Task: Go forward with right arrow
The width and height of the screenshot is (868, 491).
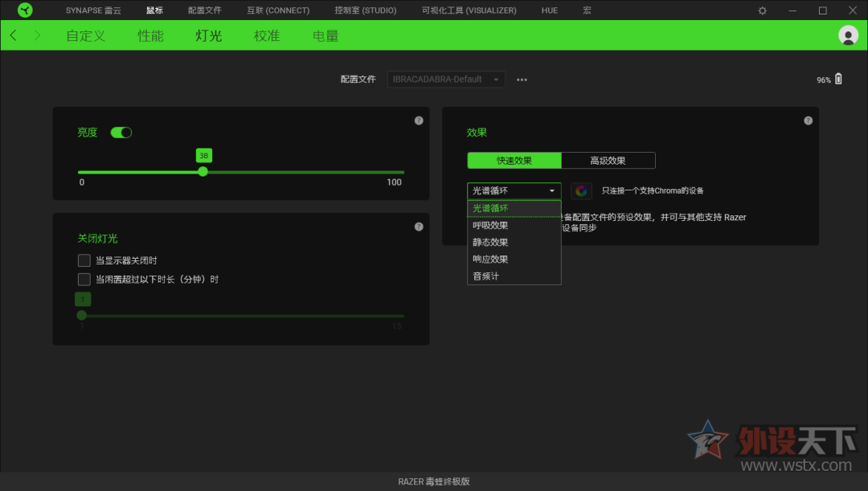Action: (37, 35)
